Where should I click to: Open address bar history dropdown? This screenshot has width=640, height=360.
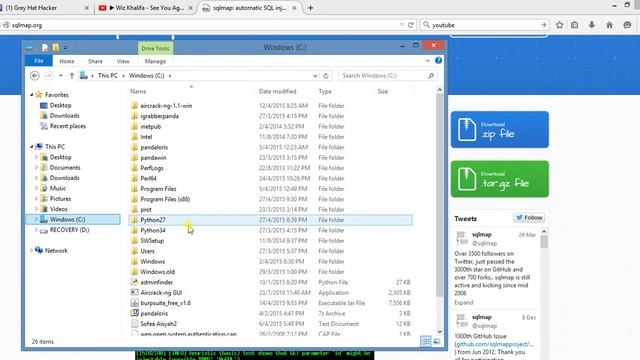point(315,76)
